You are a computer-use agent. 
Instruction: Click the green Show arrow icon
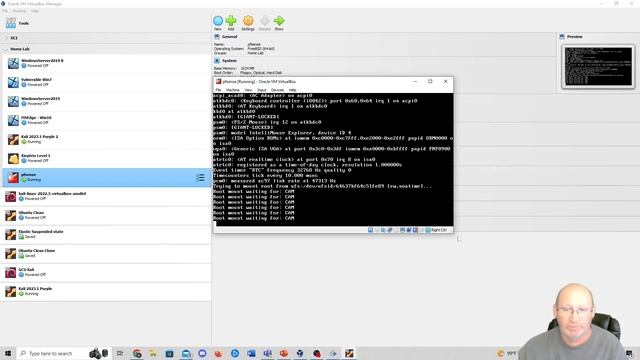tap(279, 21)
